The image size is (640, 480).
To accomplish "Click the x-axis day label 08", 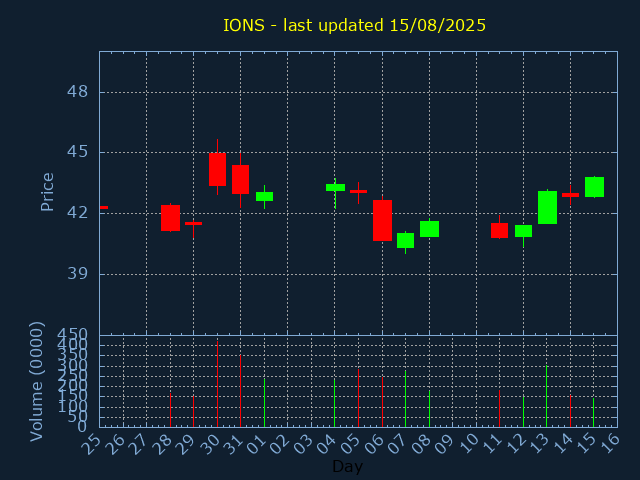I will coord(421,444).
